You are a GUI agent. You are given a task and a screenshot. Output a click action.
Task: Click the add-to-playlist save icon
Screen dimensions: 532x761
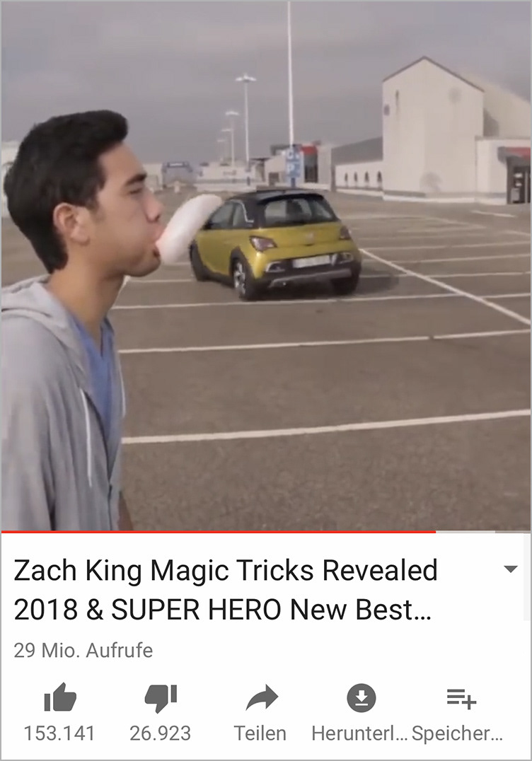(x=462, y=698)
